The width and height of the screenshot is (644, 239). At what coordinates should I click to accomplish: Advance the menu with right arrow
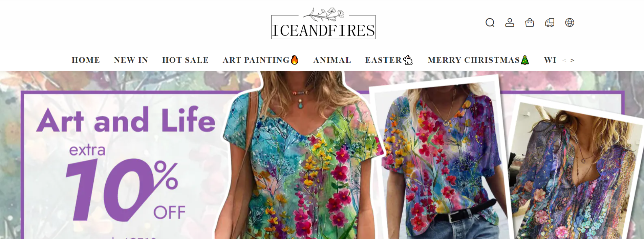click(572, 60)
